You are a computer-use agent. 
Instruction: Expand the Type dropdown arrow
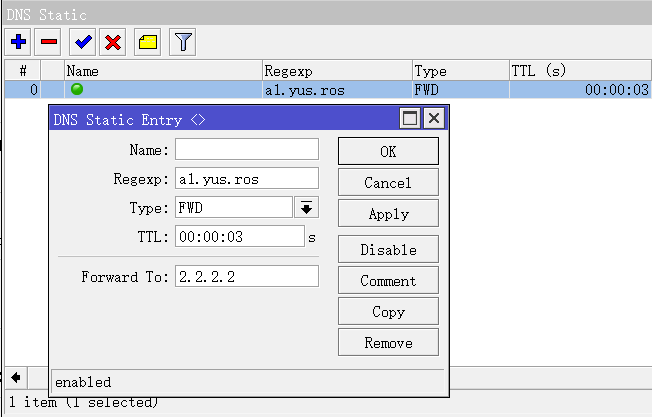click(x=307, y=207)
